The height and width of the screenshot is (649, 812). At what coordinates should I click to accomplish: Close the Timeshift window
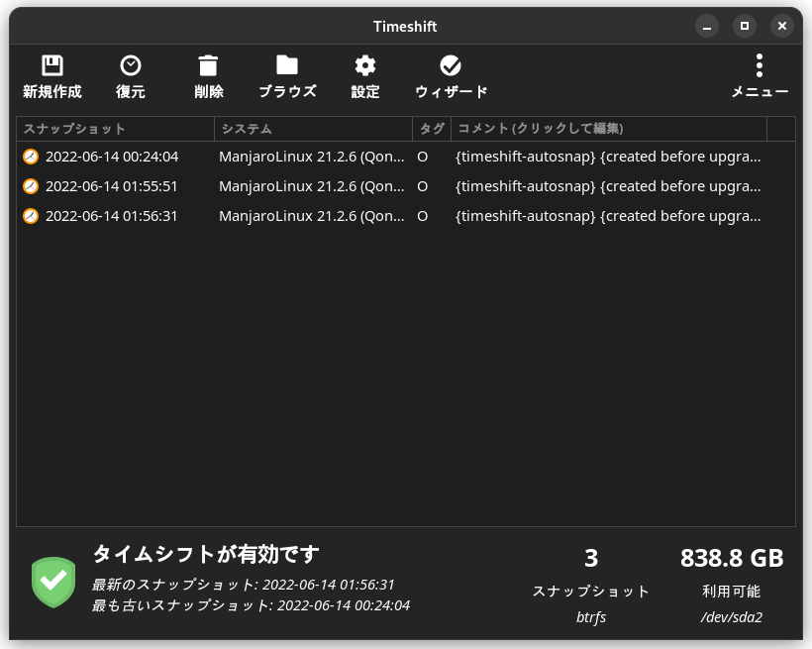pos(782,26)
